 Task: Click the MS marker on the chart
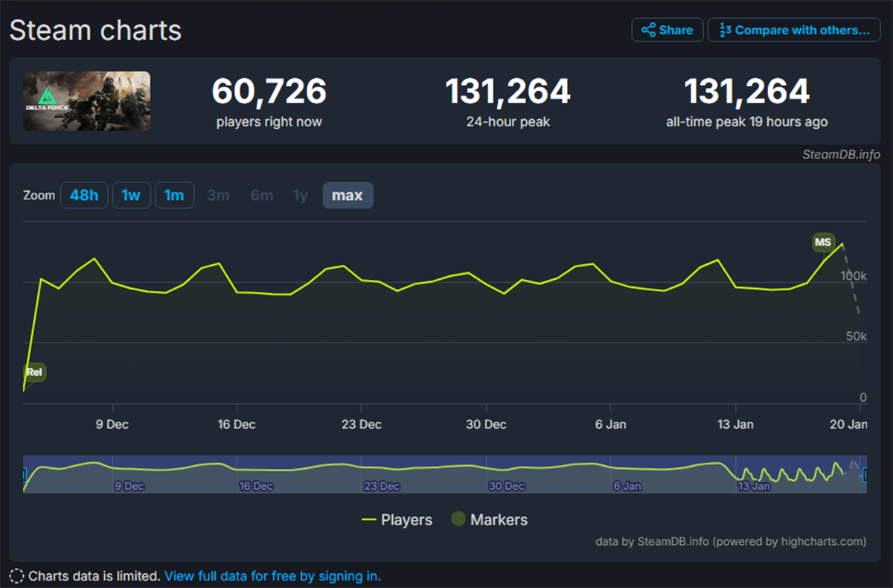coord(825,243)
